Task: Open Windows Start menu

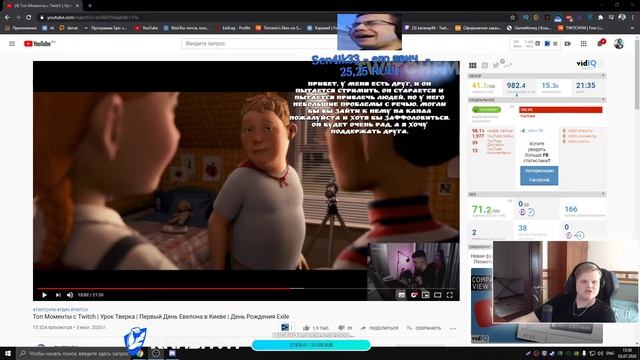Action: click(x=8, y=353)
